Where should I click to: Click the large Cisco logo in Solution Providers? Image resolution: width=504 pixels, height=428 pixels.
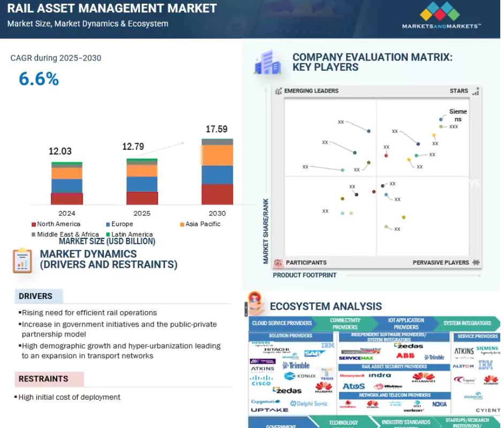click(x=261, y=380)
